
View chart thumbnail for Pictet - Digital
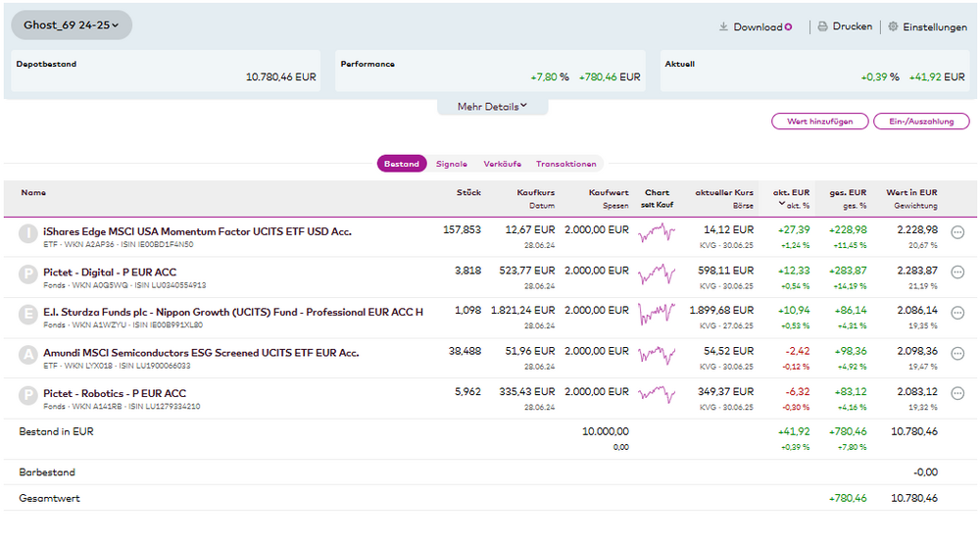pyautogui.click(x=657, y=273)
